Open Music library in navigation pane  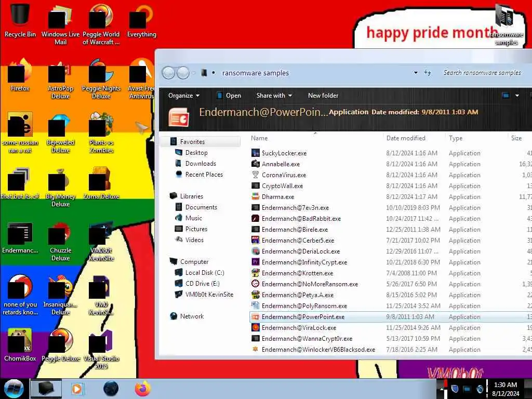pos(193,218)
